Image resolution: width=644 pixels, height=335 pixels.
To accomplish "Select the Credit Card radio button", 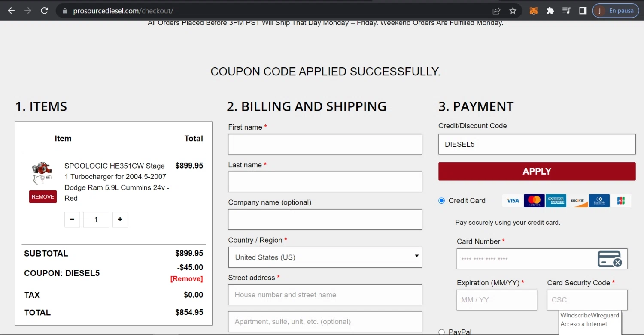I will click(441, 200).
